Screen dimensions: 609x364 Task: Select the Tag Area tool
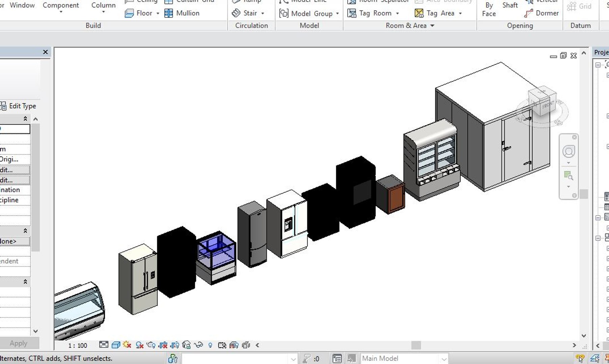point(434,13)
